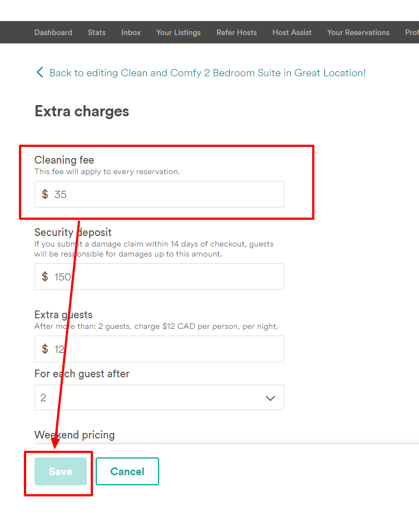This screenshot has width=419, height=532.
Task: Click into the Security deposit amount field
Action: 167,277
